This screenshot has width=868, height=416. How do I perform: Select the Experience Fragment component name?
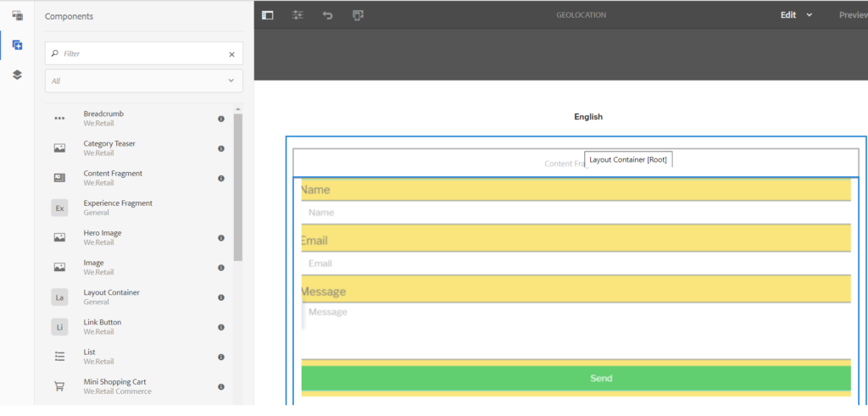pyautogui.click(x=118, y=203)
